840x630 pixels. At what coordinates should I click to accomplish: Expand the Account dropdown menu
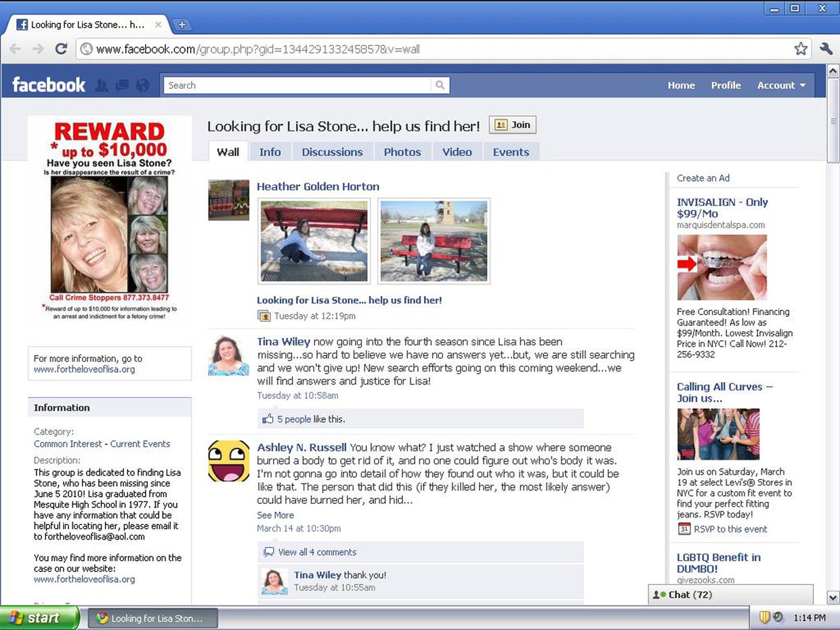tap(781, 85)
